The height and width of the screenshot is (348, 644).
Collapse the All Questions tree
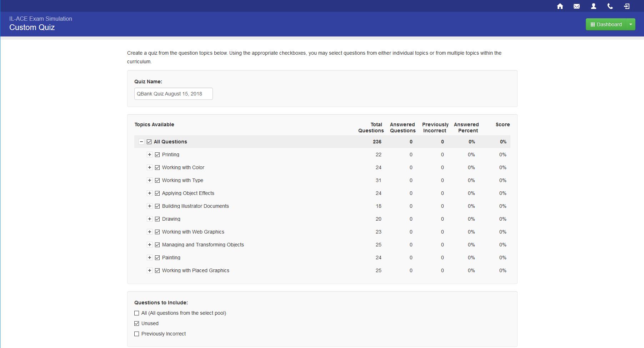click(x=141, y=142)
